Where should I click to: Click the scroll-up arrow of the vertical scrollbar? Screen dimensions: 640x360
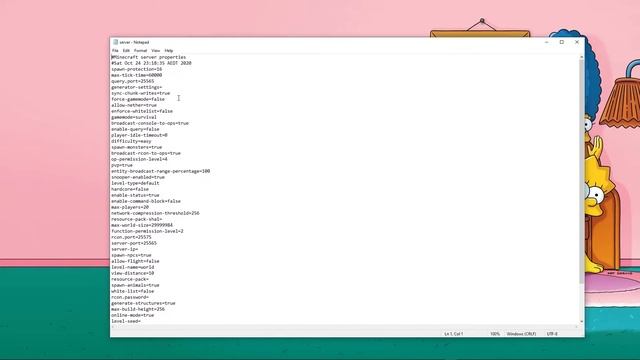[x=582, y=57]
